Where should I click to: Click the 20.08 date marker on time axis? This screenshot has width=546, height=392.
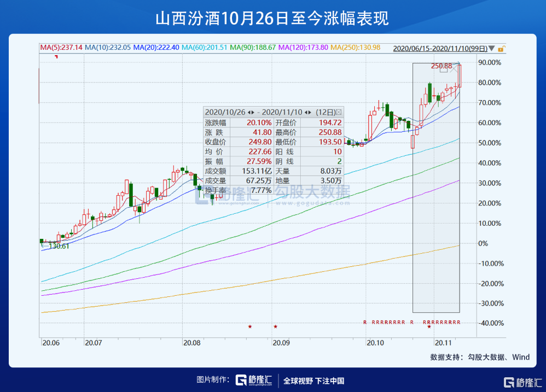tap(193, 343)
